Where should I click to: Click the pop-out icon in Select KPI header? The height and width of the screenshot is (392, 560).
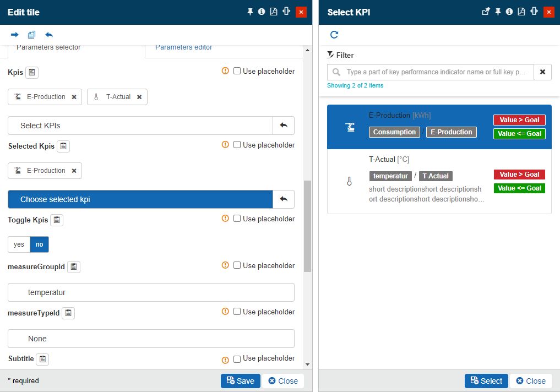(x=486, y=12)
